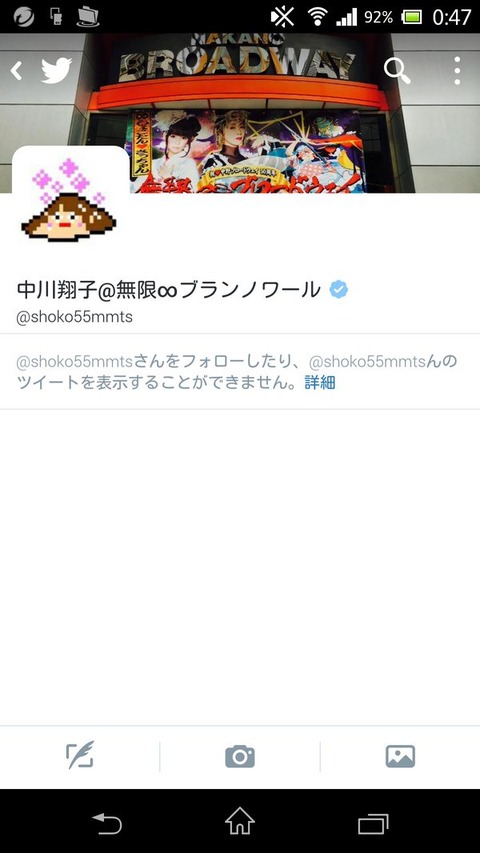Tap the profile name 中川翔子@無限∞ブランノワール
The height and width of the screenshot is (853, 480).
(169, 290)
